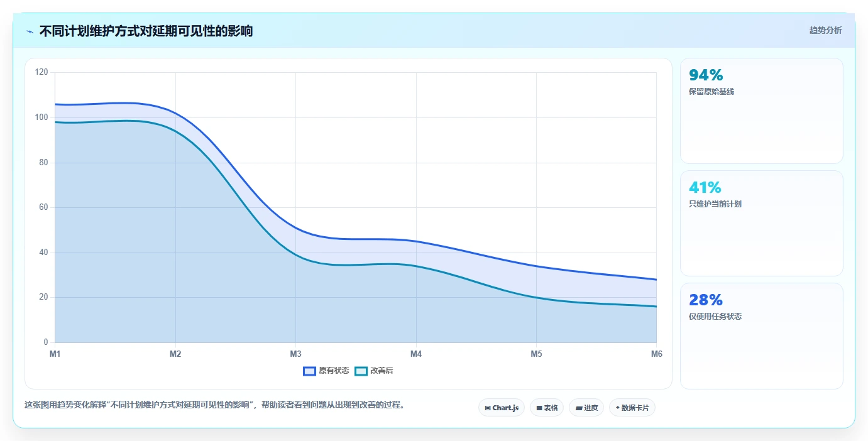Toggle the 改善后 legend item
This screenshot has width=868, height=441.
pyautogui.click(x=374, y=371)
